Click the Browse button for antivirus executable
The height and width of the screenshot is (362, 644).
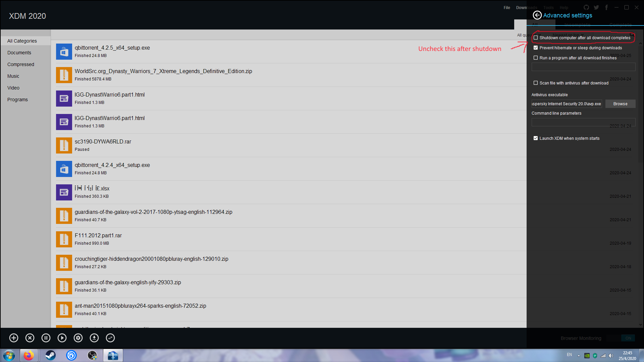tap(620, 104)
